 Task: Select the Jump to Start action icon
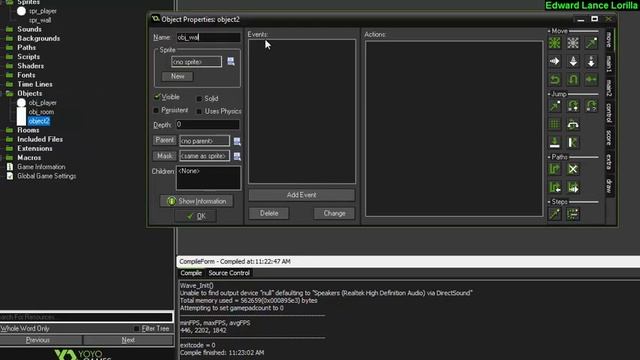pyautogui.click(x=573, y=106)
